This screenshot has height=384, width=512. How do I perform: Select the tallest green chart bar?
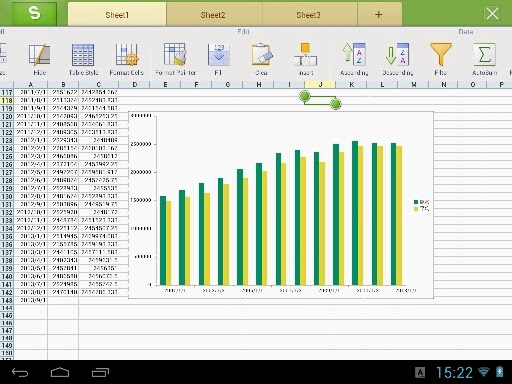[x=355, y=213]
